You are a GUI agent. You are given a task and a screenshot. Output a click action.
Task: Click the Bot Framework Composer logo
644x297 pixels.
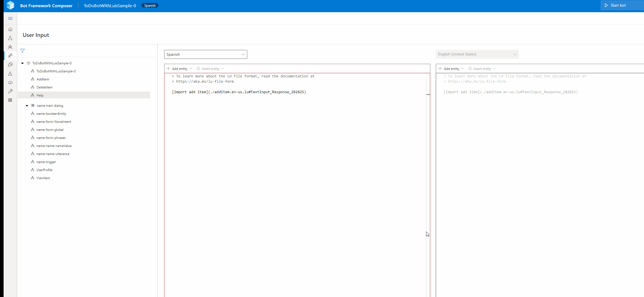click(x=11, y=5)
